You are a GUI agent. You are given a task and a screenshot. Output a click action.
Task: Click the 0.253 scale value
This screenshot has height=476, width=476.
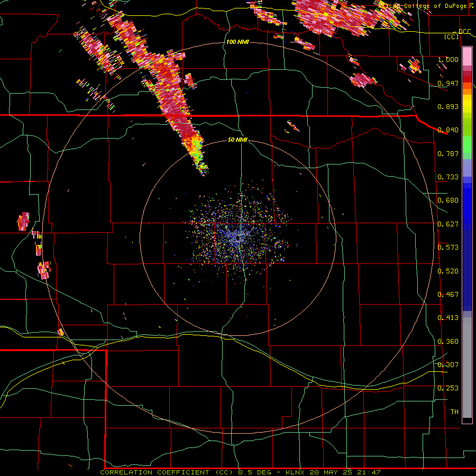tap(448, 388)
